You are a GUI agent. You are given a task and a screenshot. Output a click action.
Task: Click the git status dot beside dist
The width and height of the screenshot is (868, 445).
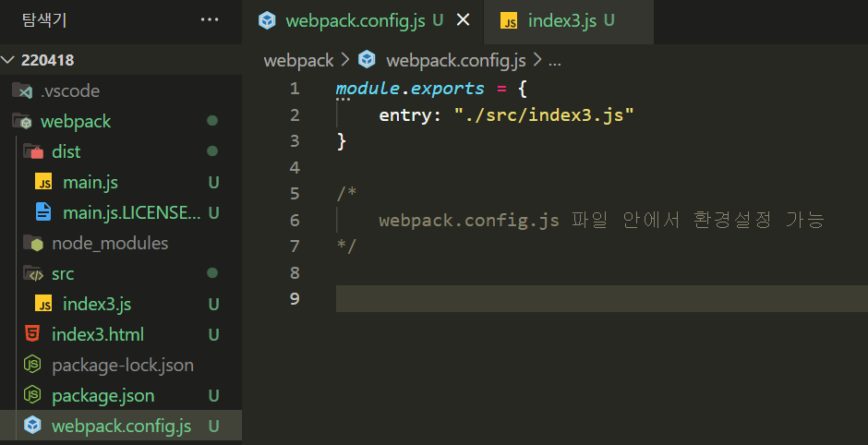pyautogui.click(x=212, y=151)
